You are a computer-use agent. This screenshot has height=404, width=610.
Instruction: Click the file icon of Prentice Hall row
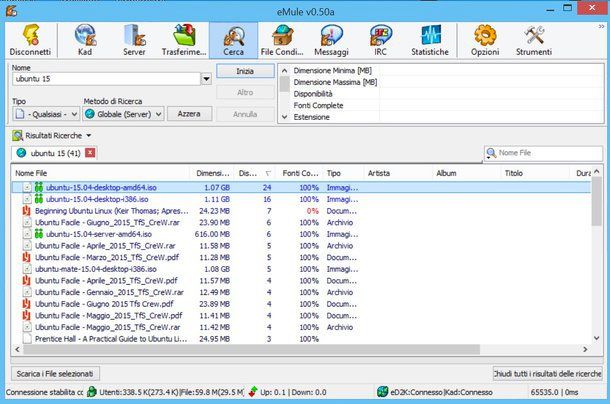(27, 339)
